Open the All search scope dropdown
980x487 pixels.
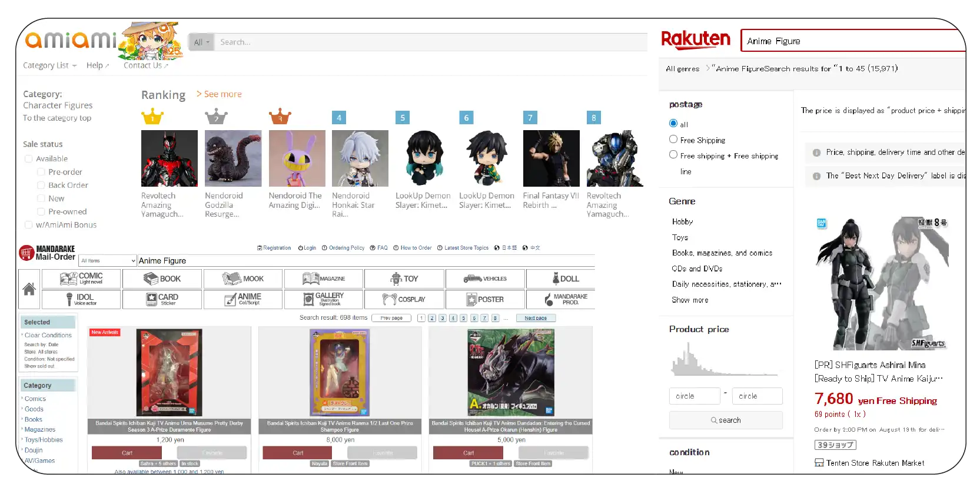point(201,42)
